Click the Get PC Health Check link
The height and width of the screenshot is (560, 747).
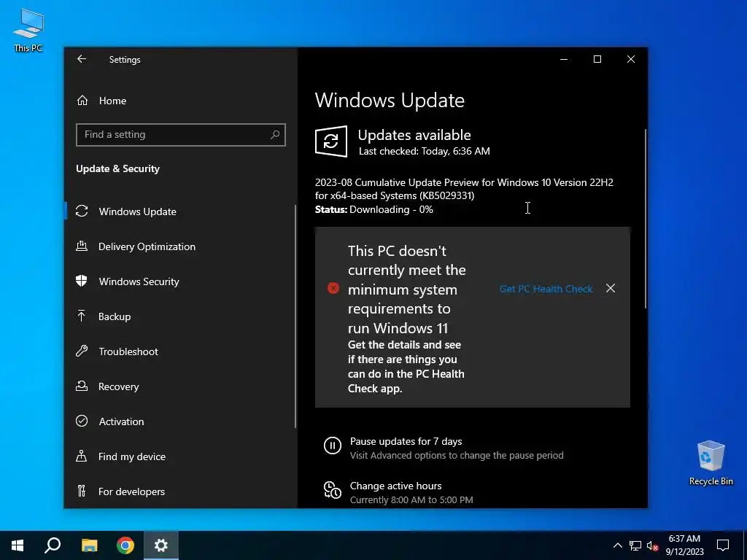click(546, 289)
